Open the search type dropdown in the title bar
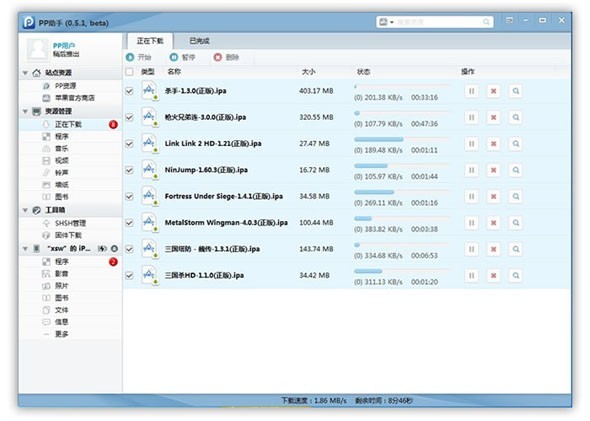The height and width of the screenshot is (421, 590). click(386, 22)
